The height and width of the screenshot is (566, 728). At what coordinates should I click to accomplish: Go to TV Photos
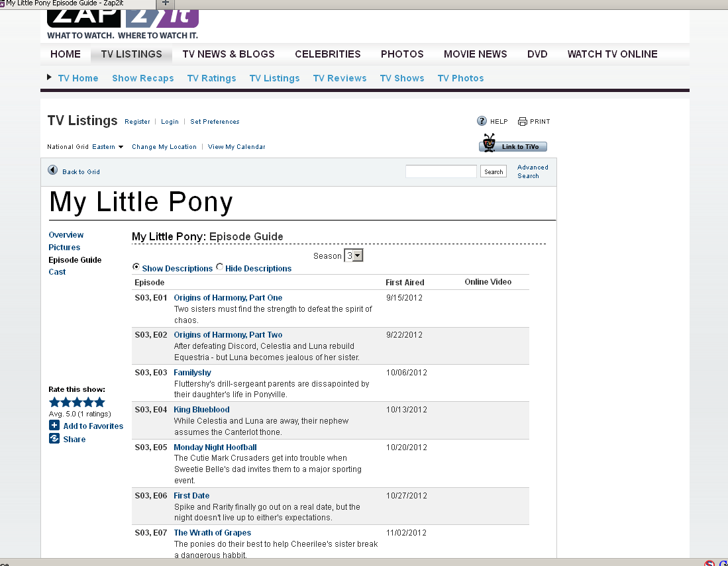pos(460,78)
